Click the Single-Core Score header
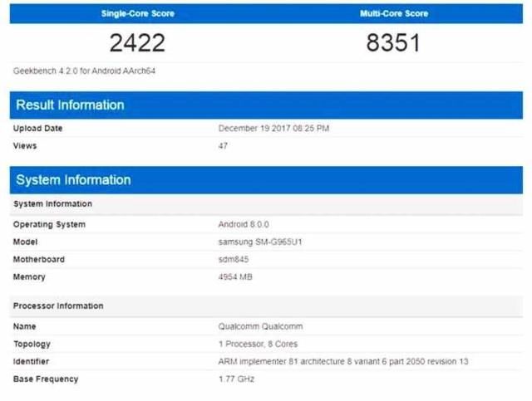The image size is (532, 401). (x=137, y=13)
